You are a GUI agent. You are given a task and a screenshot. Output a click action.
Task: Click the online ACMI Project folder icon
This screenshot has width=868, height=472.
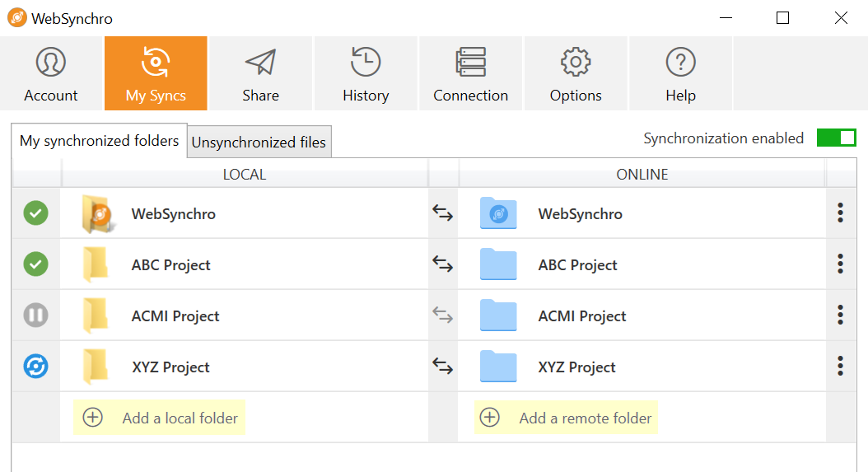498,315
